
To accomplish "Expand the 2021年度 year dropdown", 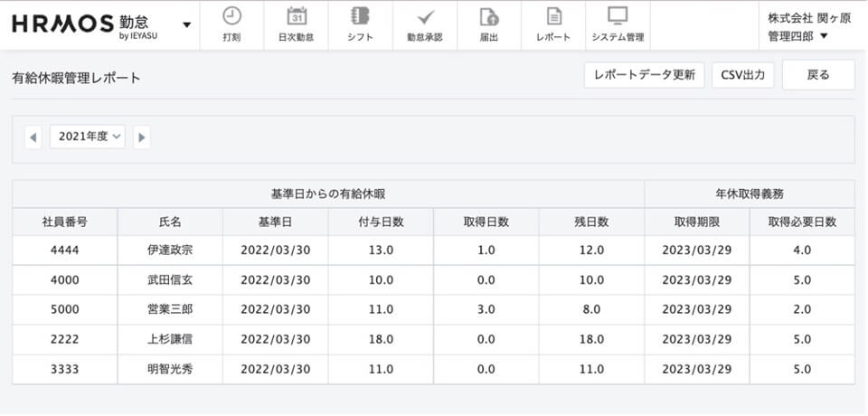I will (88, 137).
